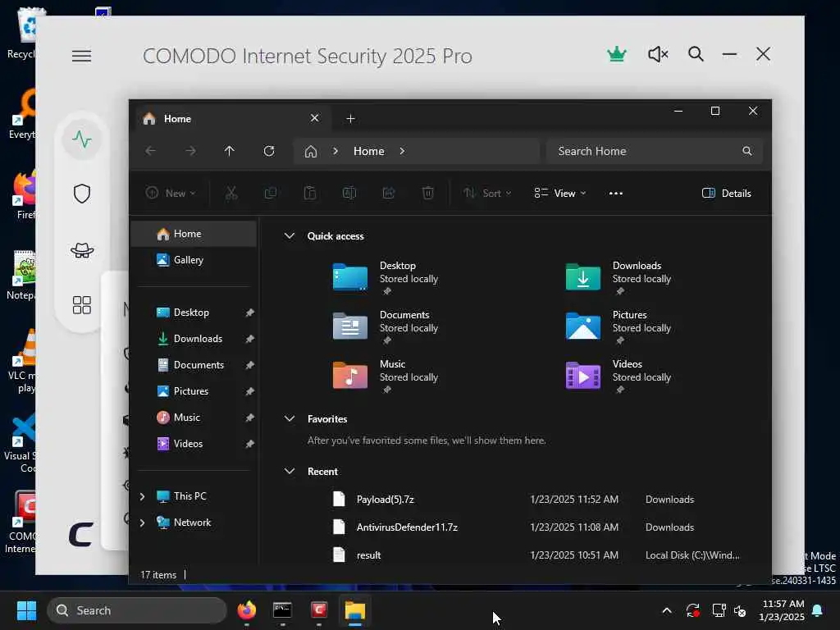Open the clock showing 11:57 AM

(x=782, y=610)
